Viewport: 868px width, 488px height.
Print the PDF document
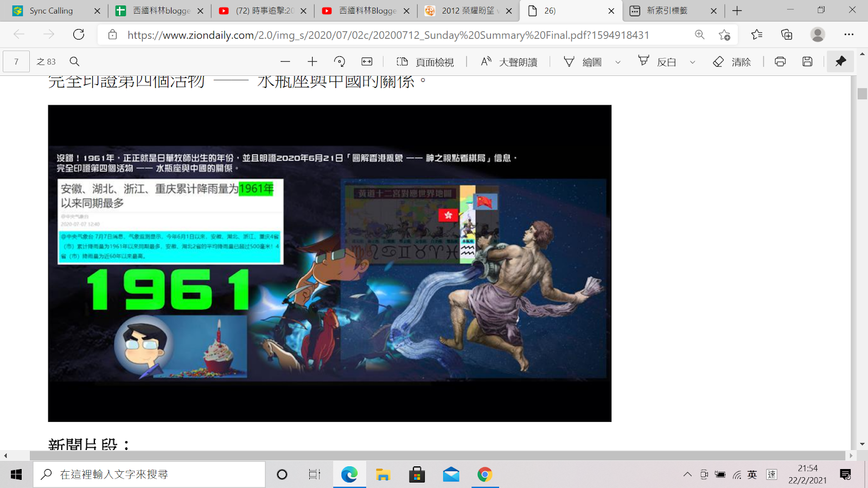coord(780,62)
